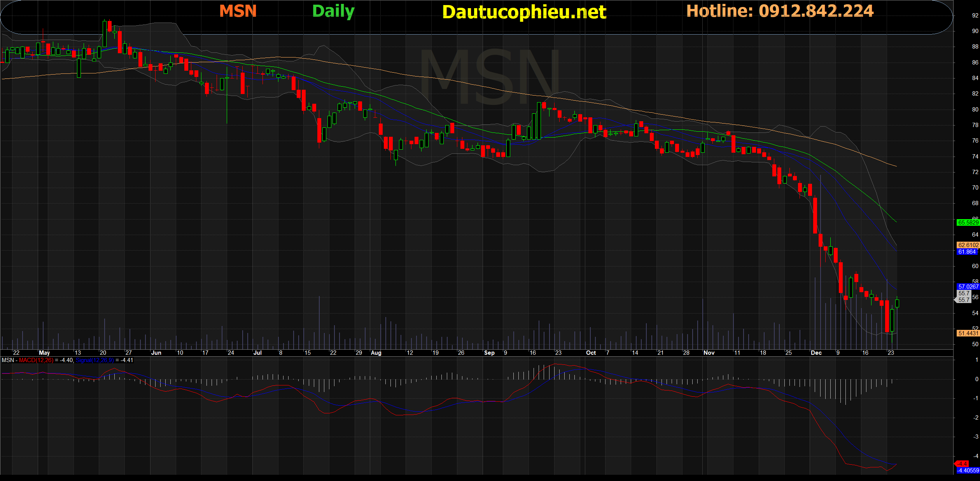The height and width of the screenshot is (481, 980).
Task: Click the blue -4.40559 signal value tag
Action: (x=968, y=471)
